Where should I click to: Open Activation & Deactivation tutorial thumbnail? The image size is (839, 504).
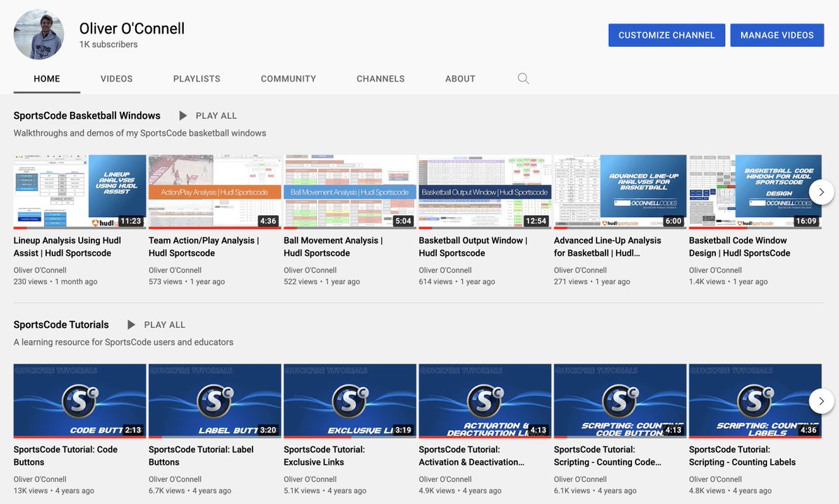[x=485, y=401]
